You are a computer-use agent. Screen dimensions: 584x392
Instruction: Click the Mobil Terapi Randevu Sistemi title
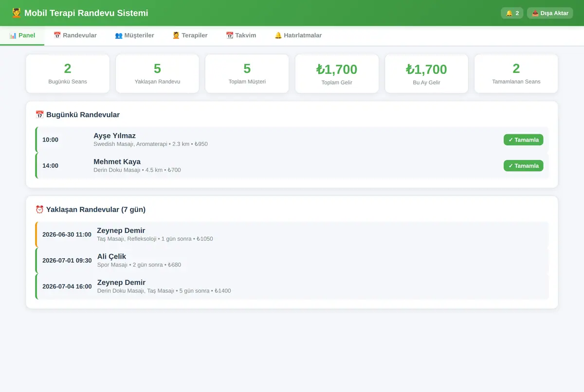point(86,13)
